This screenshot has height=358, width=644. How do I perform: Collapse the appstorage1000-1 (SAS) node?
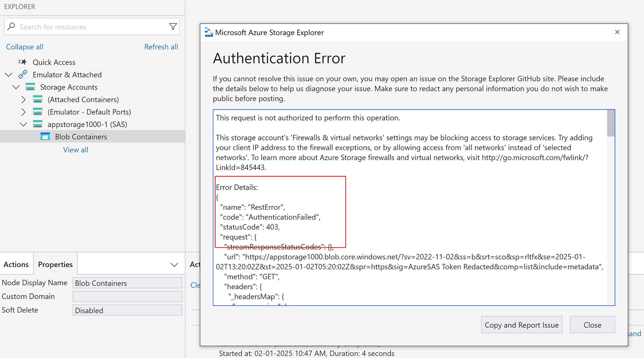[x=24, y=124]
